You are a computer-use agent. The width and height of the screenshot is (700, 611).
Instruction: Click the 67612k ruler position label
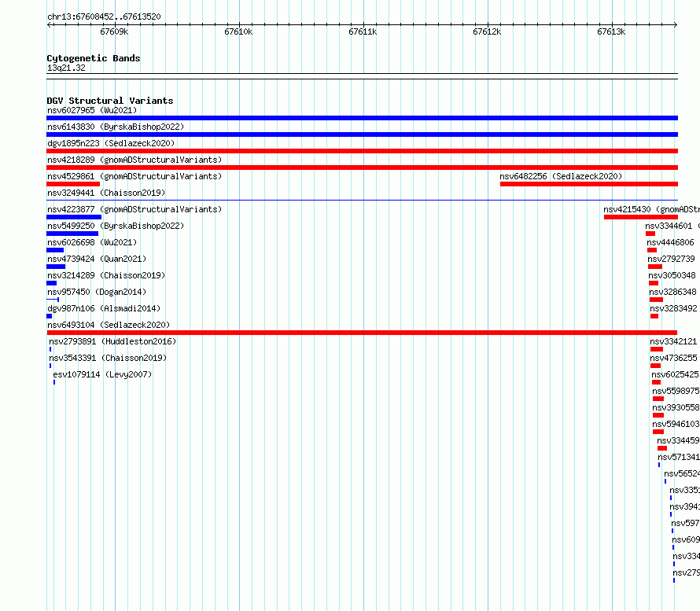click(487, 31)
